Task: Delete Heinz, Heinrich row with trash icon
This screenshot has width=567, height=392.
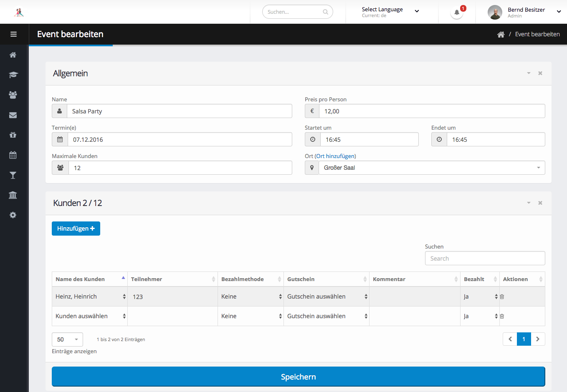Action: [x=502, y=297]
